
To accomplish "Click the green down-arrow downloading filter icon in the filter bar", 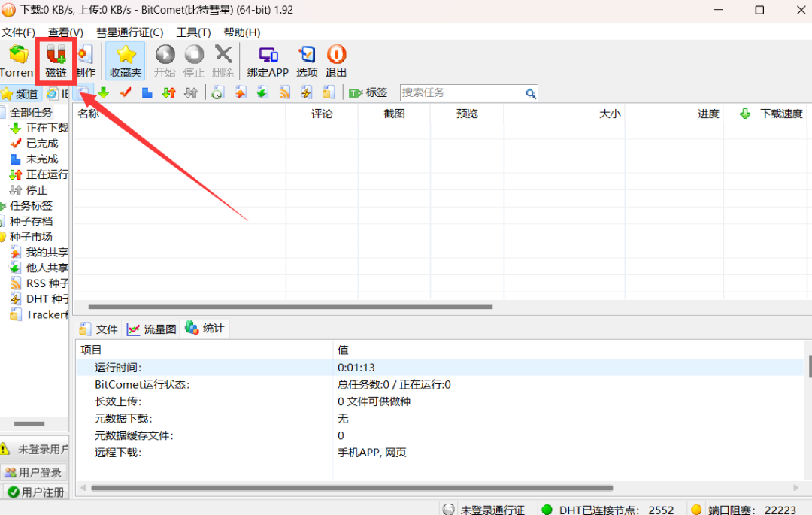I will click(104, 92).
